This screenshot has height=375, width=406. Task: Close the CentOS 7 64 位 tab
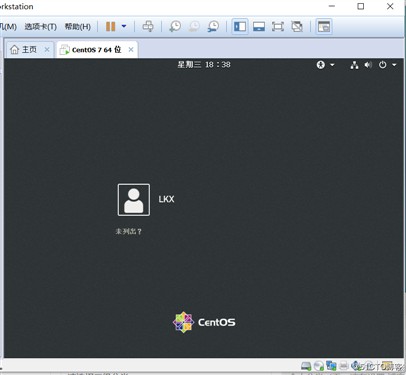tap(131, 50)
